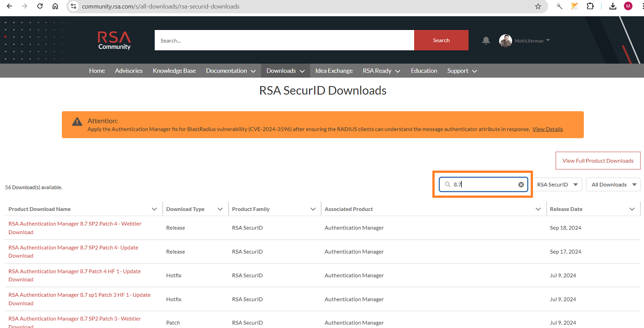Viewport: 644px width, 328px height.
Task: Navigate to Knowledge Base
Action: point(174,70)
